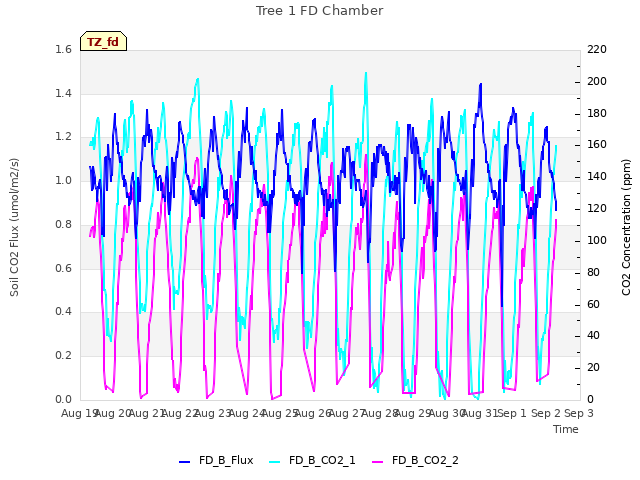This screenshot has width=640, height=480.
Task: Click the 1.4 left axis tick label
Action: [63, 93]
